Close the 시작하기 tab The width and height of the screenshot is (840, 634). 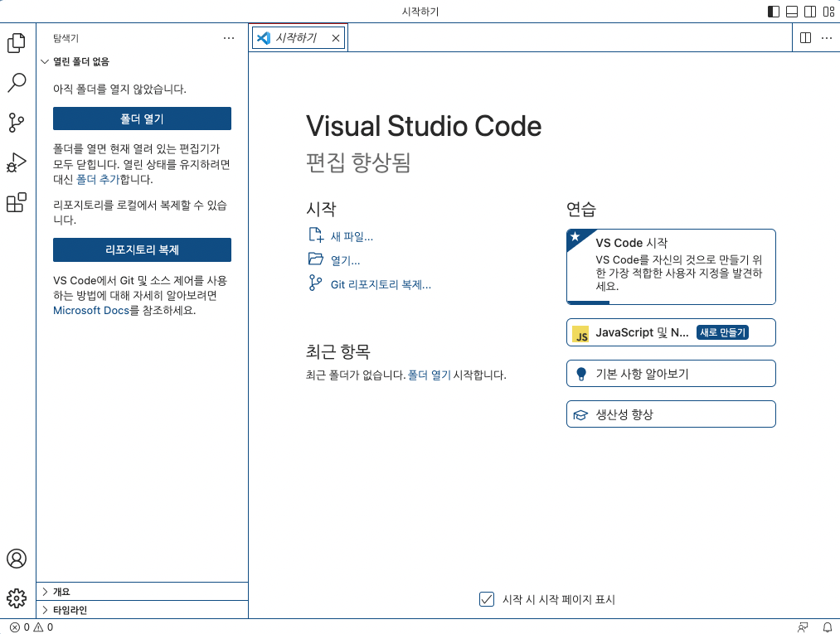[336, 38]
